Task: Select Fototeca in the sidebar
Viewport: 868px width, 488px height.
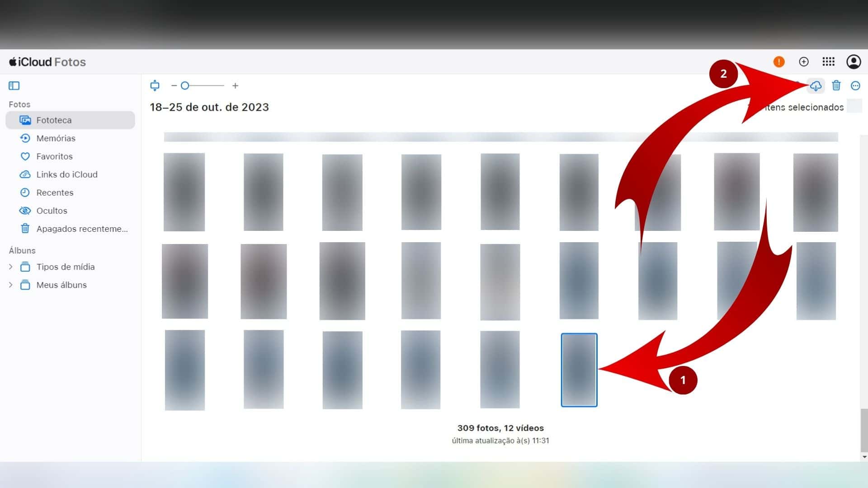Action: 70,120
